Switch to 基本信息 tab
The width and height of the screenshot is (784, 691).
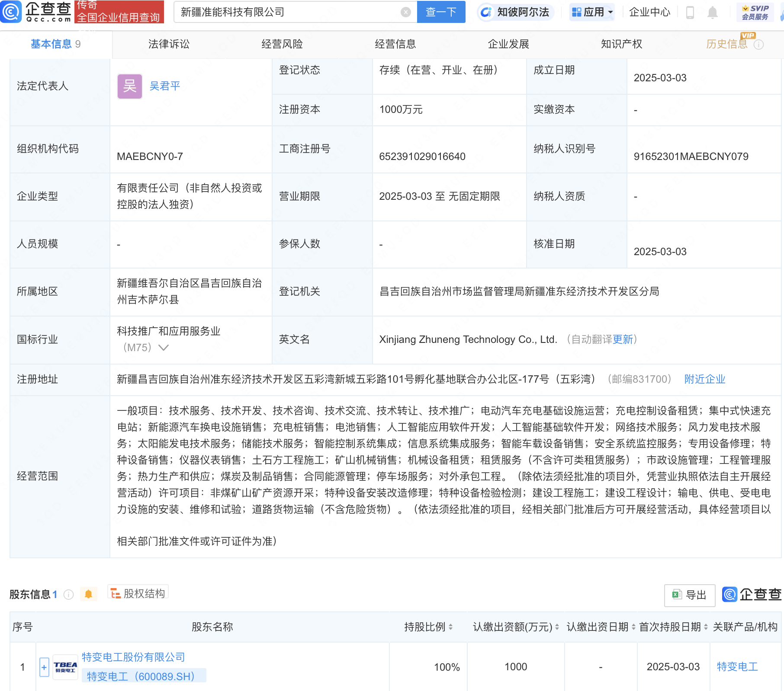coord(55,44)
